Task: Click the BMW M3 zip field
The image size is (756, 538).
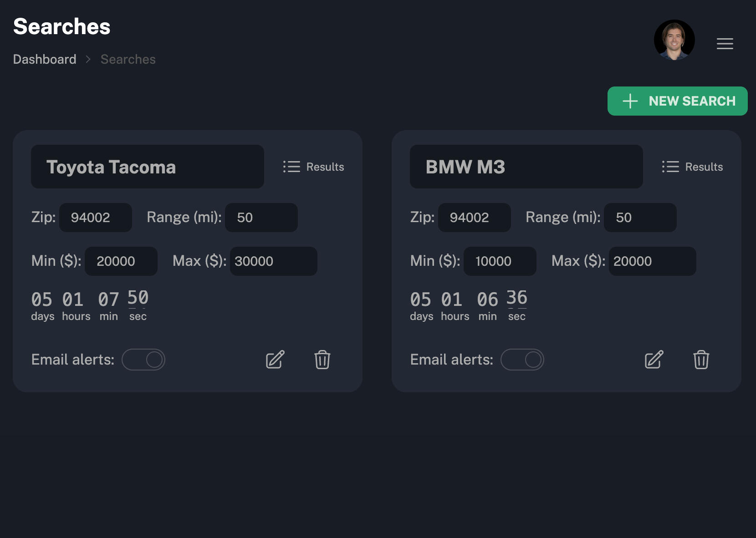Action: point(474,218)
